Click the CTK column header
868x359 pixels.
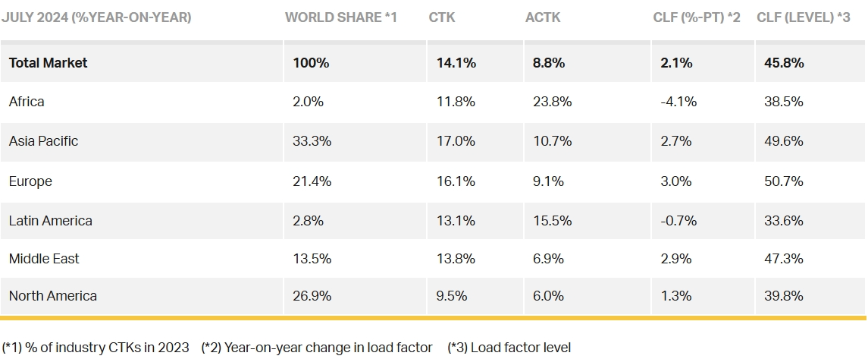tap(442, 17)
